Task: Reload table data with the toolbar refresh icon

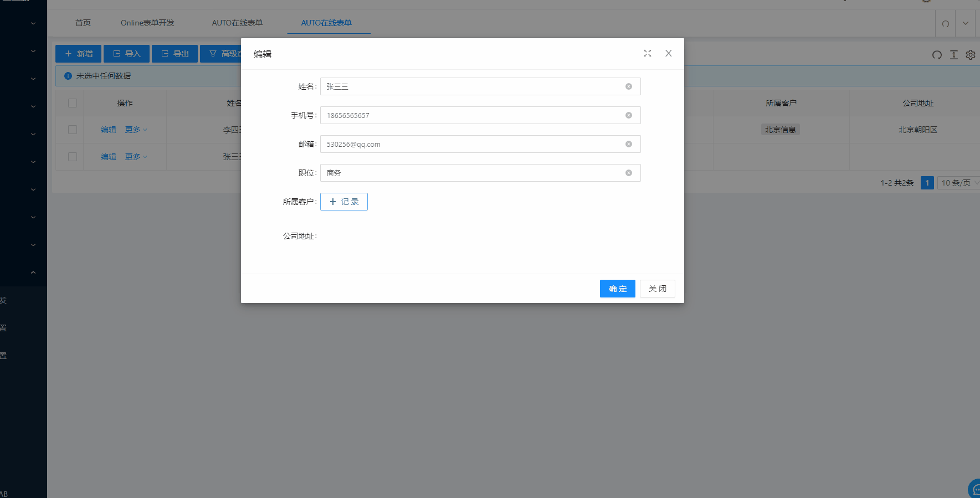Action: tap(937, 55)
